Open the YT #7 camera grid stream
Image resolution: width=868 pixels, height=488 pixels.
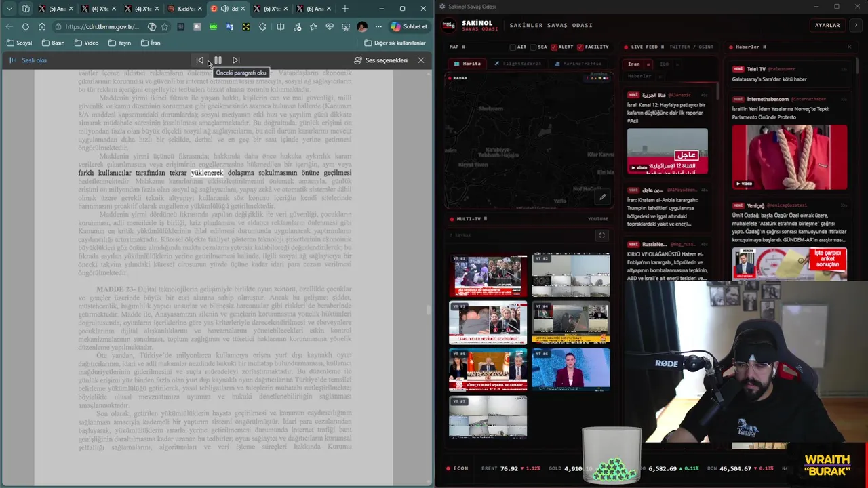click(x=488, y=417)
